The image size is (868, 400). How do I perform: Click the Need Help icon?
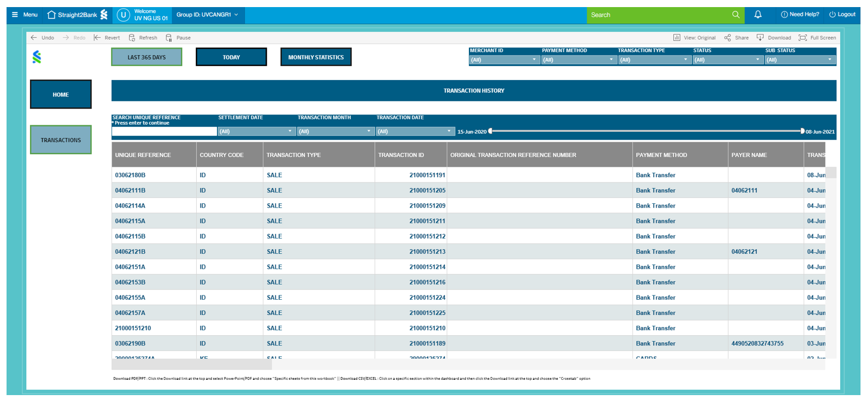(784, 15)
